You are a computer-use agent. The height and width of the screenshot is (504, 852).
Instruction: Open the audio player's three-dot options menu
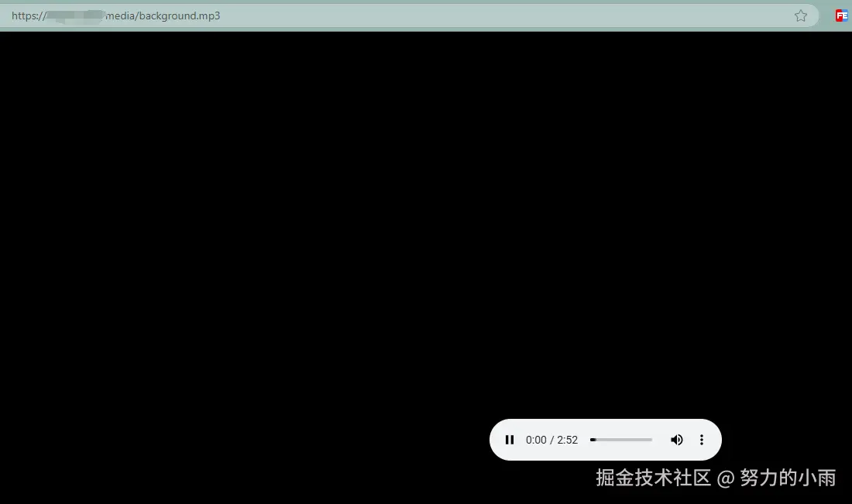point(702,440)
